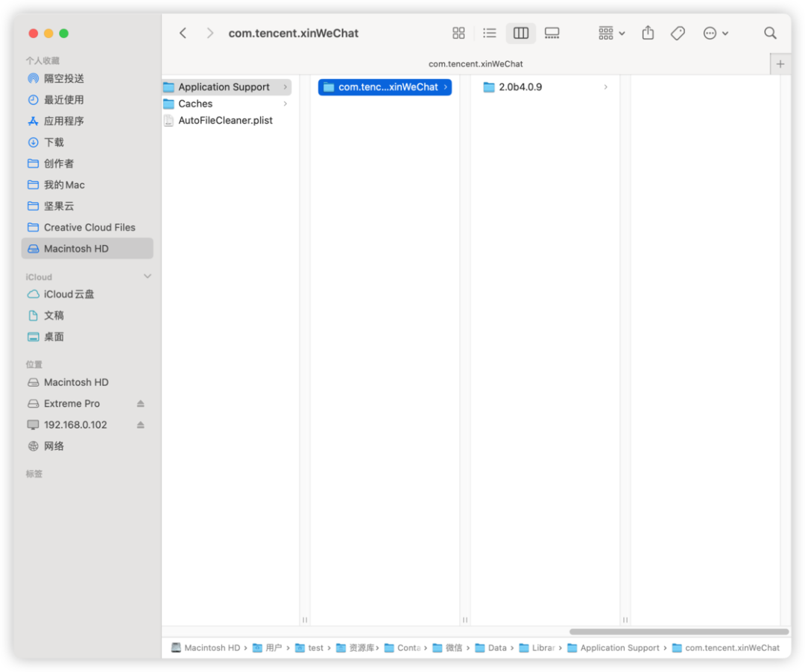The width and height of the screenshot is (805, 672).
Task: Expand the Caches folder chevron
Action: pyautogui.click(x=285, y=104)
